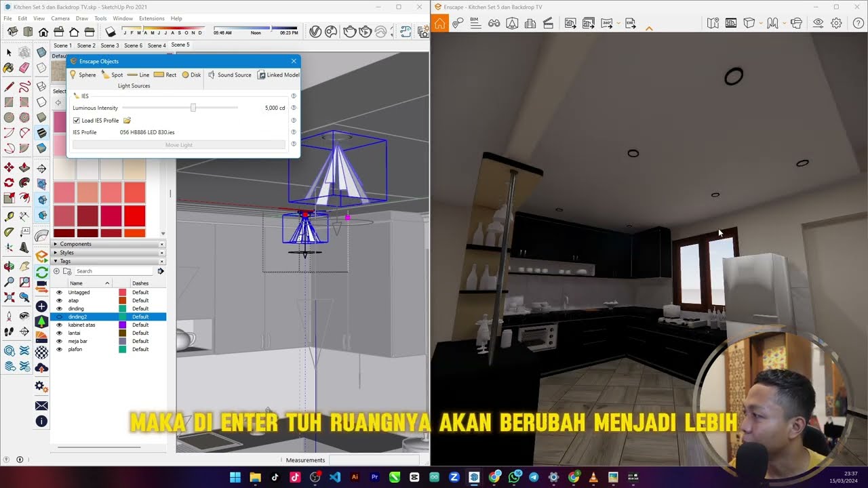This screenshot has height=488, width=868.
Task: Collapse the Enscape toolbar chevron
Action: pyautogui.click(x=649, y=28)
